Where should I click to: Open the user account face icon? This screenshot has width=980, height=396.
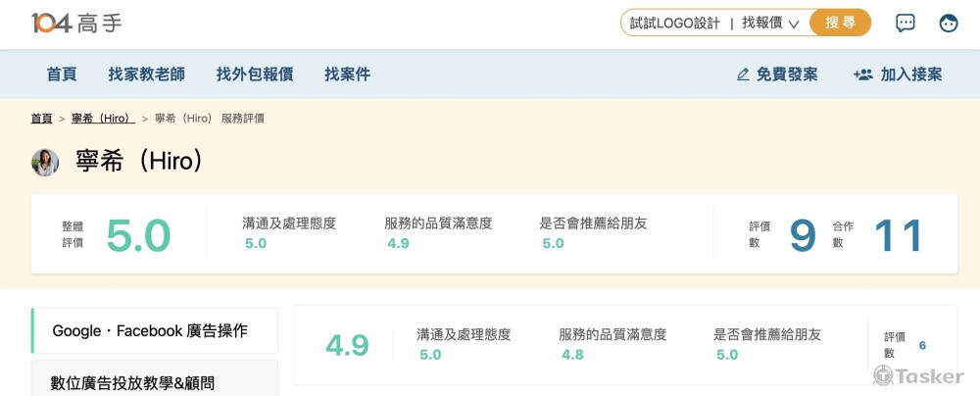948,24
